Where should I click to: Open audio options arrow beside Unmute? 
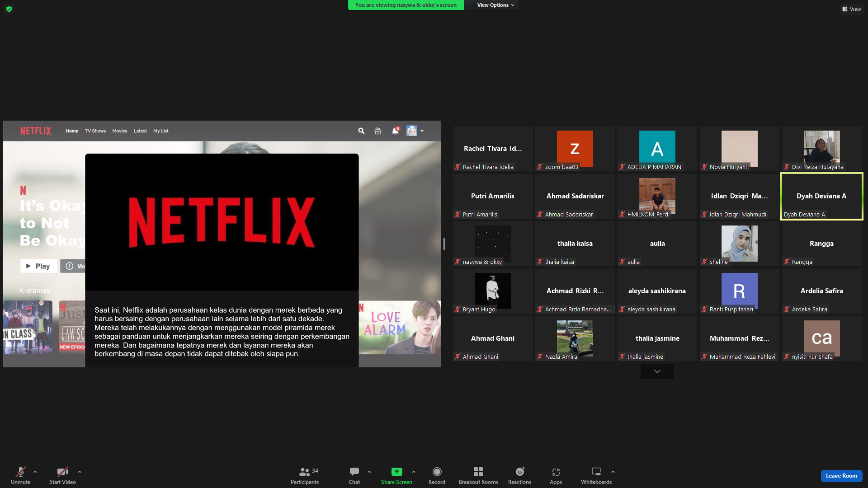(35, 472)
